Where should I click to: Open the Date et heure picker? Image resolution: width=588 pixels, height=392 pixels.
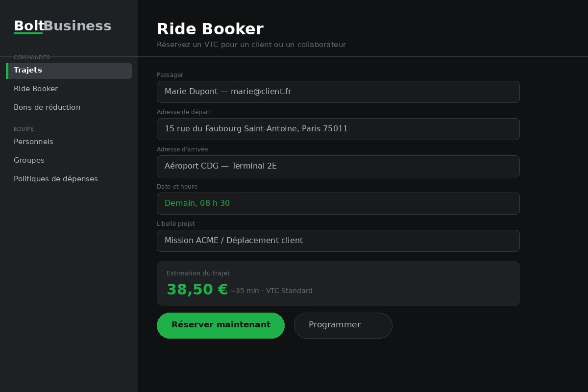point(338,203)
